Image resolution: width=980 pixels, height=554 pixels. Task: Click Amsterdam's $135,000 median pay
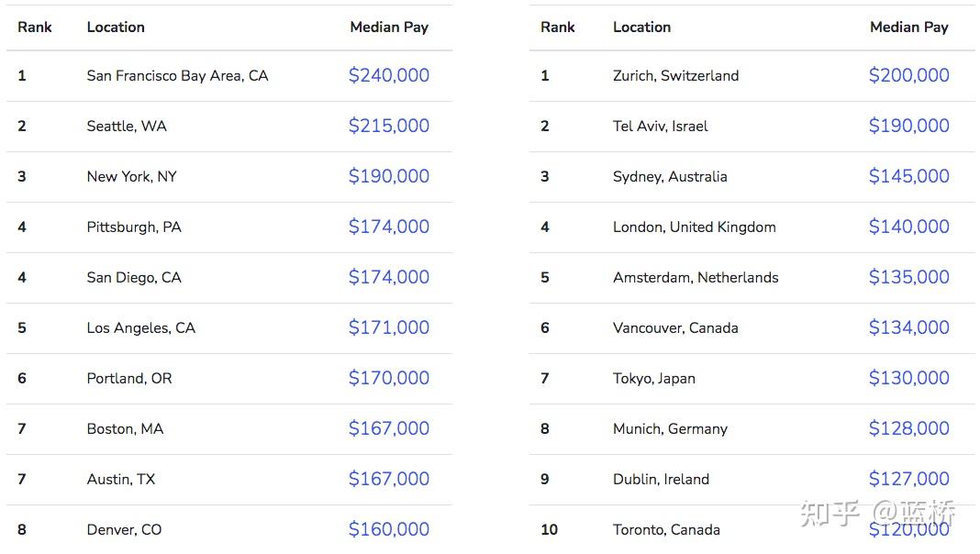click(x=908, y=277)
